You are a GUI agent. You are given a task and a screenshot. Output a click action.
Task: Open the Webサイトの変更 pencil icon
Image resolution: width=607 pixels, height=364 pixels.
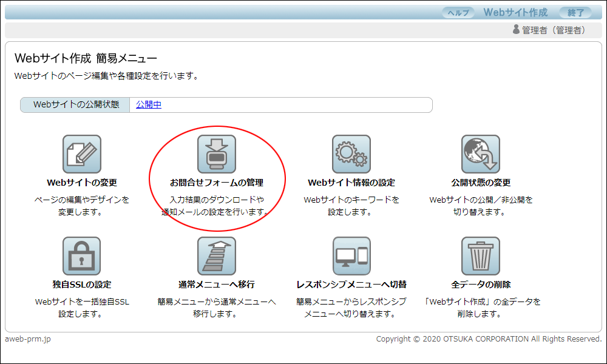tap(81, 153)
